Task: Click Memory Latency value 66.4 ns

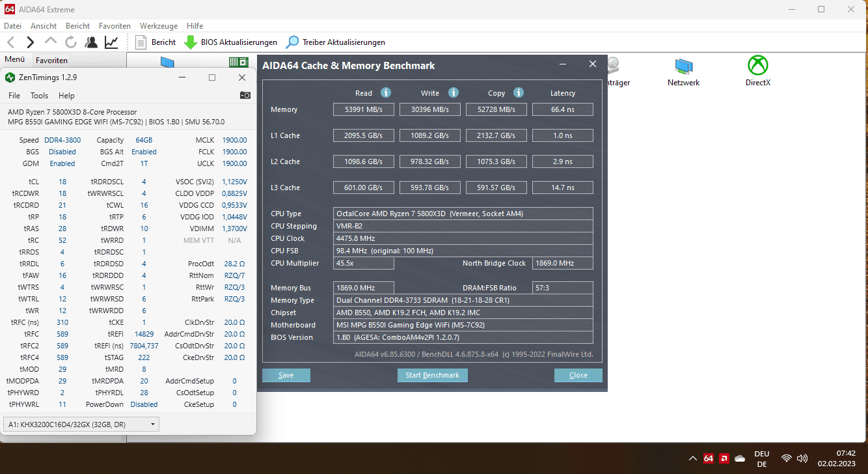Action: click(563, 109)
